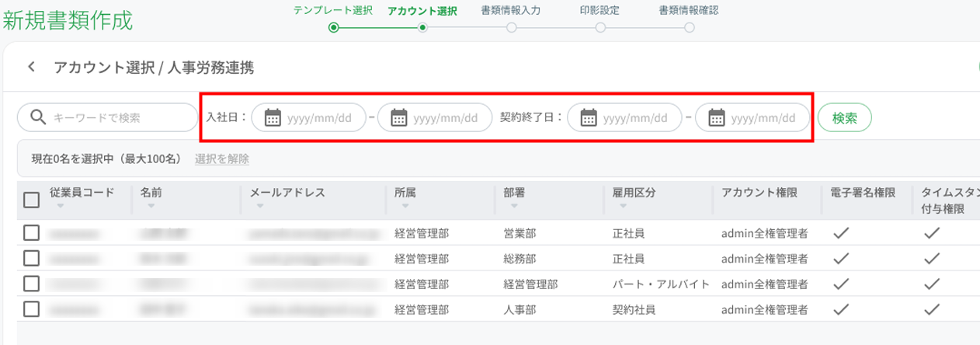
Task: Select アカウント選択 step label
Action: point(422,10)
